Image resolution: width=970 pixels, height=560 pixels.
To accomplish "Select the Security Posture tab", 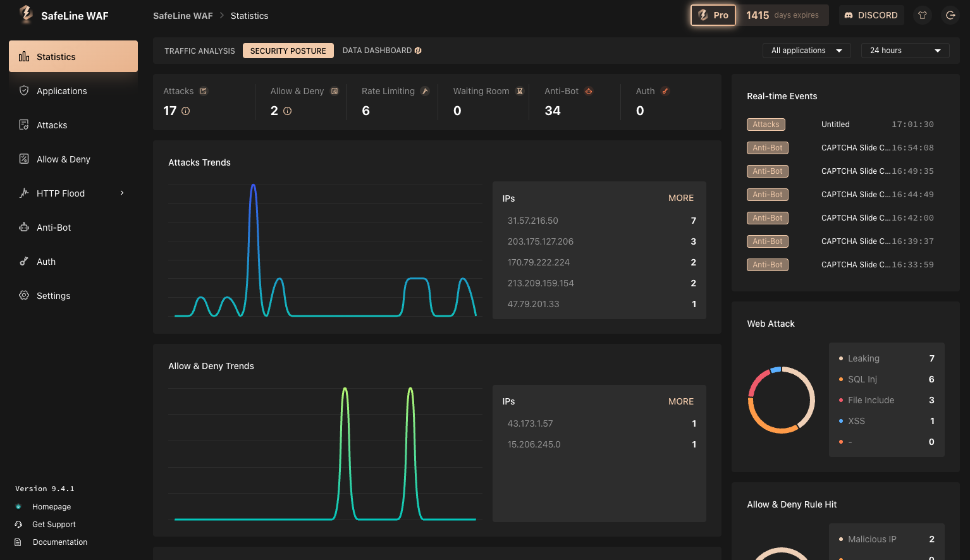I will pos(288,51).
